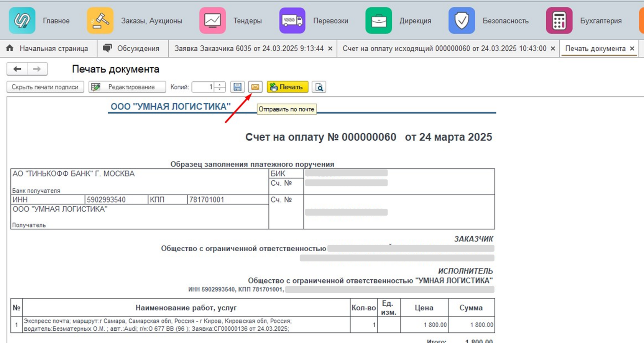Close the Заявка Заказчика 6035 tab
644x343 pixels.
(330, 49)
